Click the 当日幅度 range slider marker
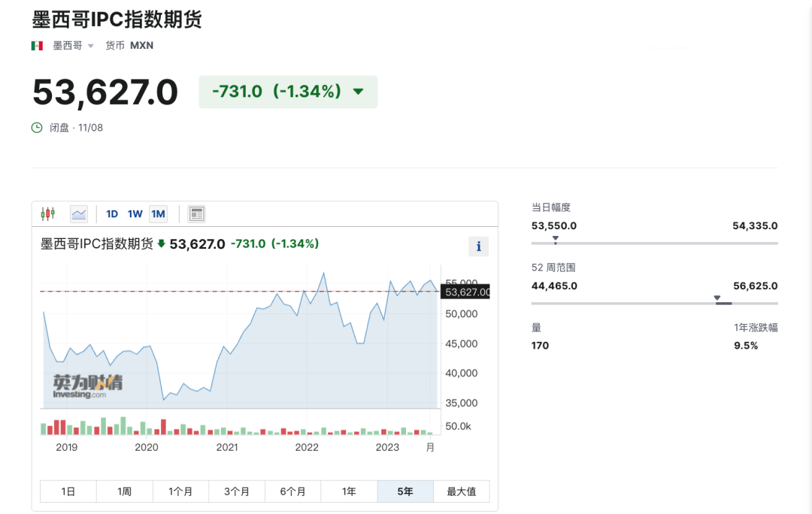Image resolution: width=812 pixels, height=514 pixels. click(x=555, y=240)
